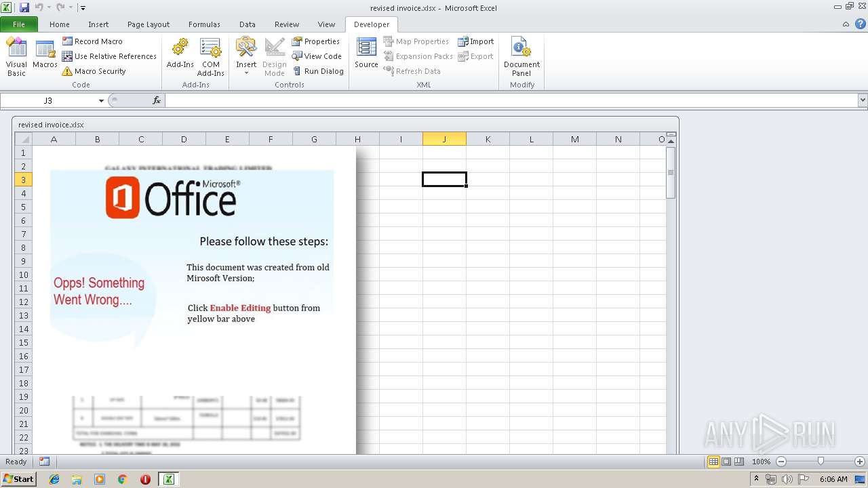Select column A header
The height and width of the screenshot is (488, 868).
(x=54, y=139)
